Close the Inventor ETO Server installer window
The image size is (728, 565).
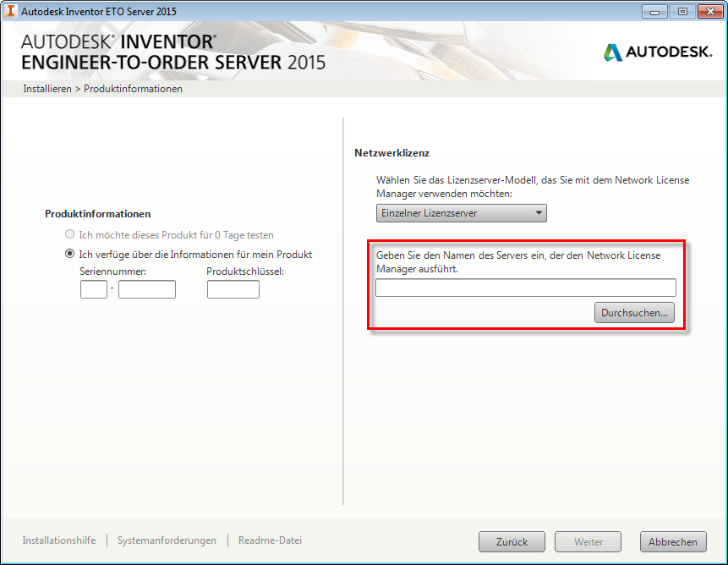click(x=710, y=12)
